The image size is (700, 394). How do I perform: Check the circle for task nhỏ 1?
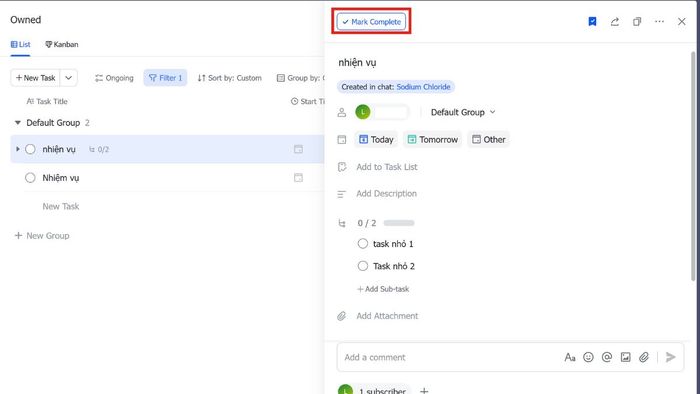[362, 244]
